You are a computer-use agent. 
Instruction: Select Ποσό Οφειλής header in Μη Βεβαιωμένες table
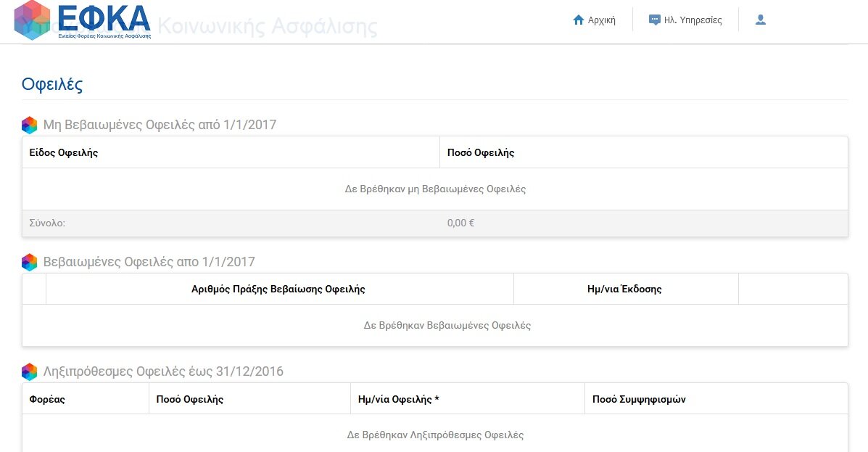tap(481, 152)
